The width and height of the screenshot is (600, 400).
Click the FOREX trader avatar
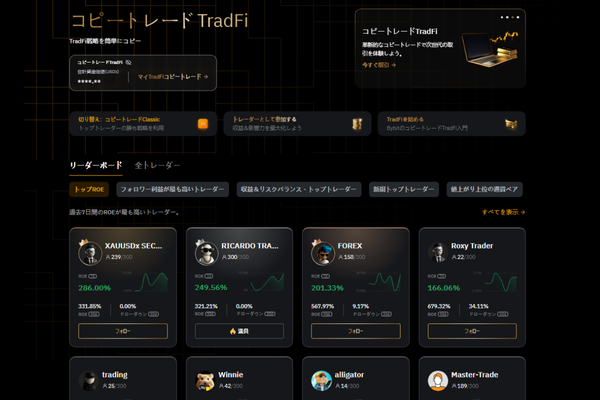coord(321,252)
